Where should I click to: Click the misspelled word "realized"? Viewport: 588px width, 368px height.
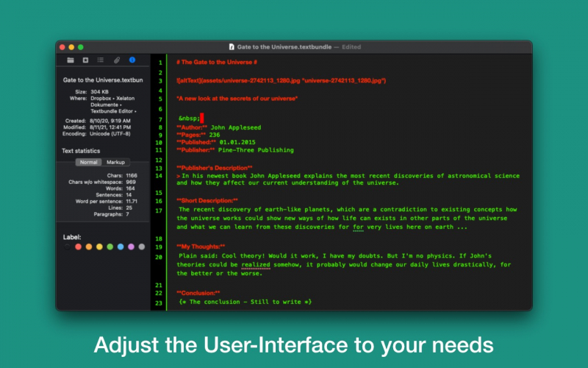point(256,264)
